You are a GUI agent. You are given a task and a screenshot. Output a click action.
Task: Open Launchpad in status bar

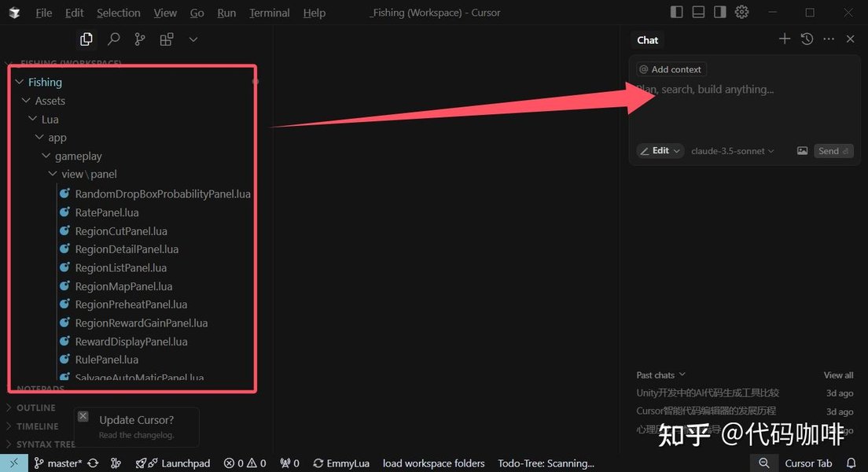pos(173,463)
